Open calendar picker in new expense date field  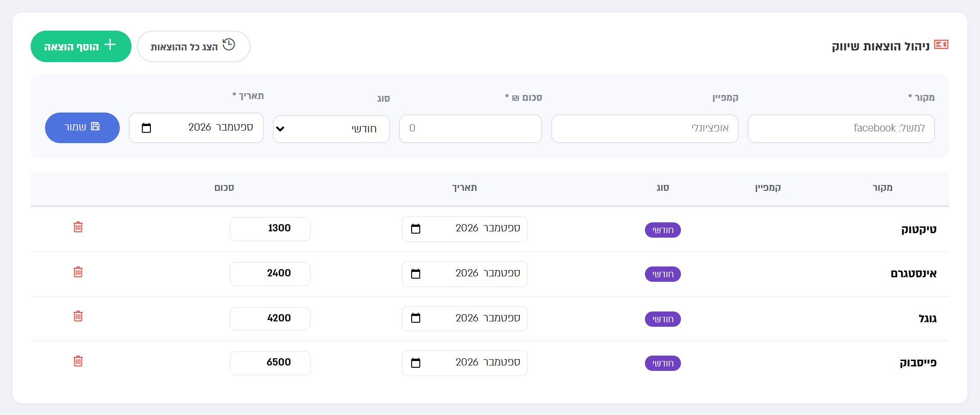point(146,128)
